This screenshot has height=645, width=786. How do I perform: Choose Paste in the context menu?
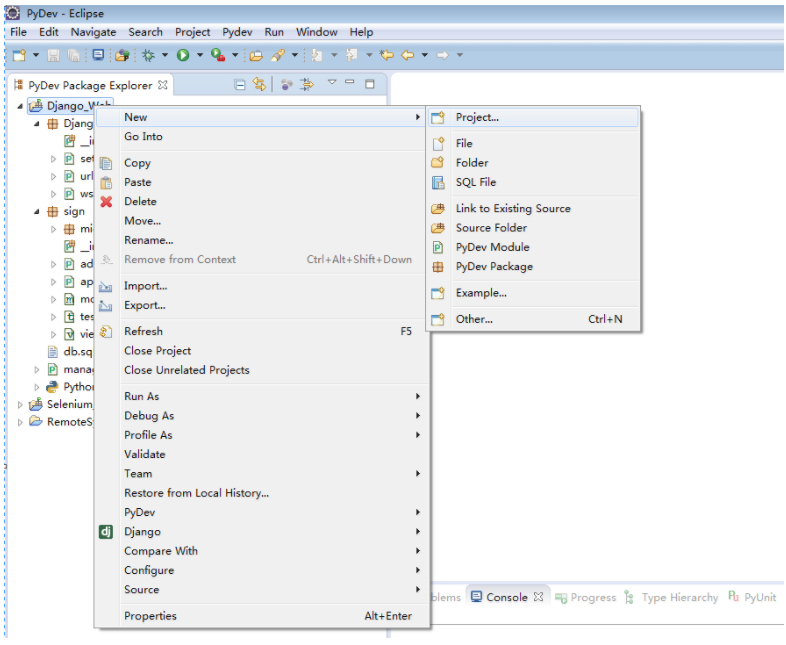click(x=261, y=182)
